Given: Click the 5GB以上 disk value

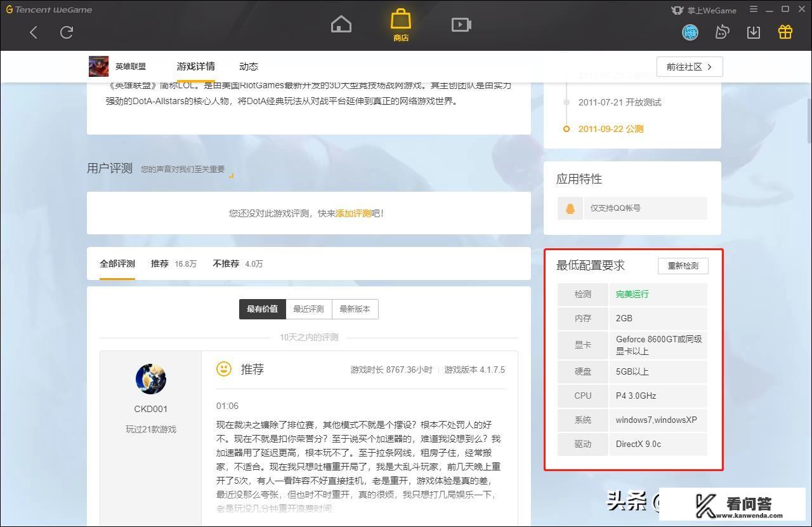Looking at the screenshot, I should tap(632, 371).
